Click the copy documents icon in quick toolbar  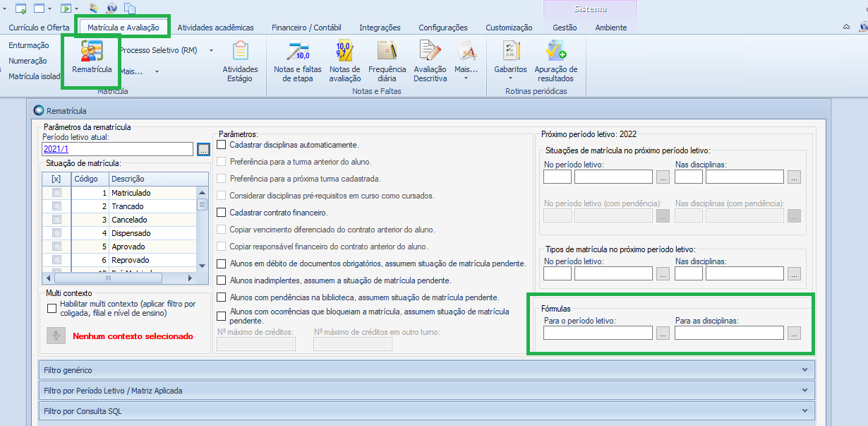coord(130,8)
